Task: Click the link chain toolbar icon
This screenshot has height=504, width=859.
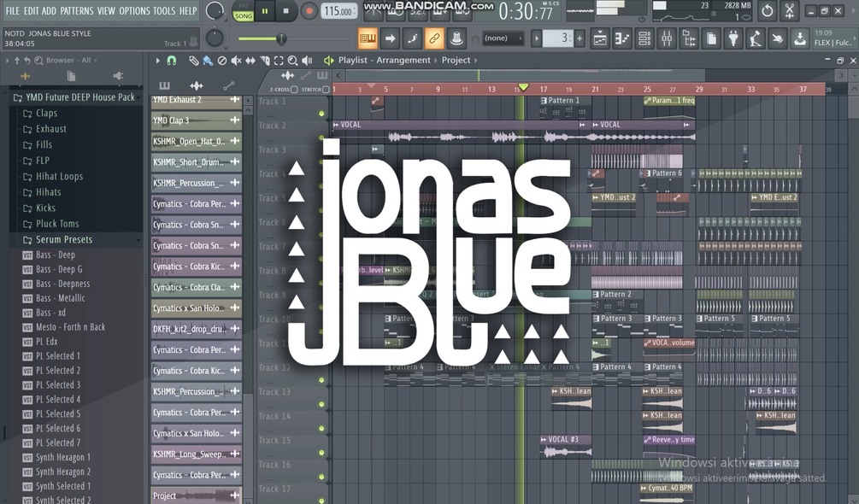Action: click(x=434, y=38)
